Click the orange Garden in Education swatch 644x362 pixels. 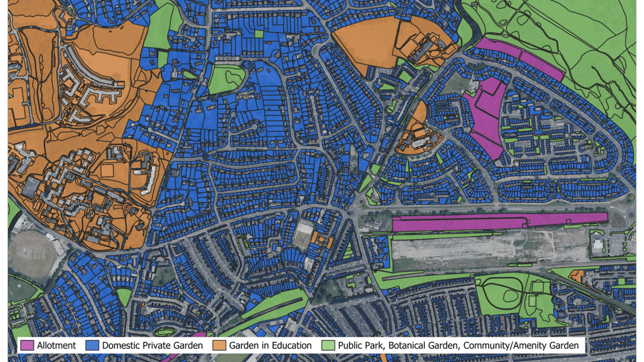[x=219, y=345]
